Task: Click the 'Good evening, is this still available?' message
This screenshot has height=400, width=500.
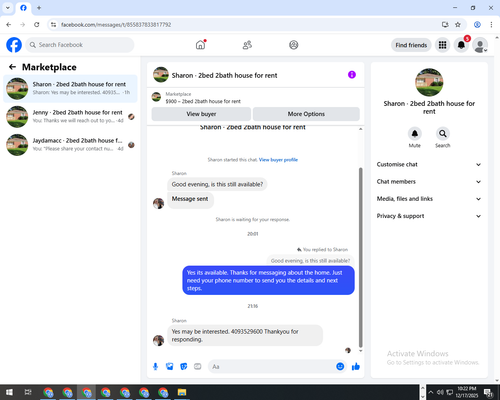Action: tap(217, 184)
